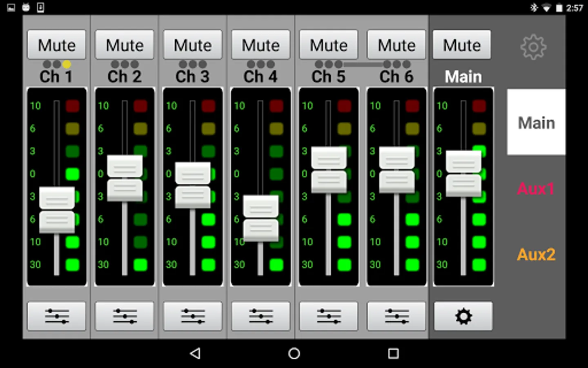Click the Ch 6 fader handle
The image size is (588, 368).
[x=397, y=170]
